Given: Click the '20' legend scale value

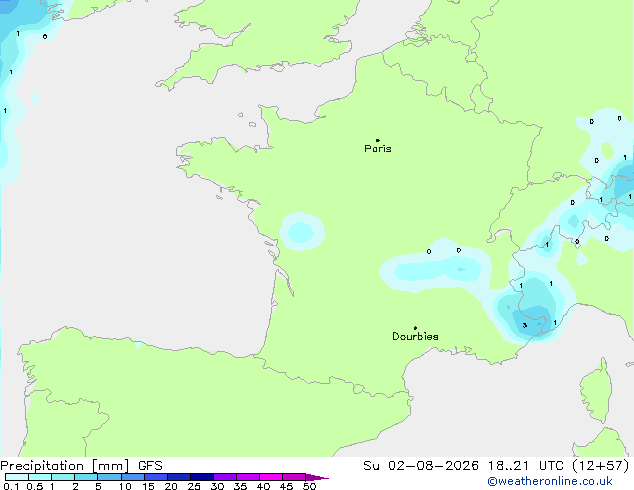Looking at the screenshot, I should (x=171, y=486).
